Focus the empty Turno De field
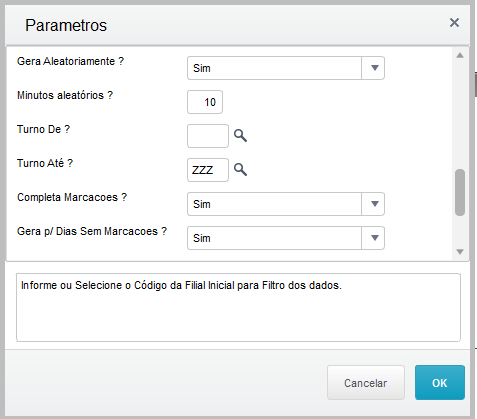Image resolution: width=477 pixels, height=419 pixels. tap(208, 136)
